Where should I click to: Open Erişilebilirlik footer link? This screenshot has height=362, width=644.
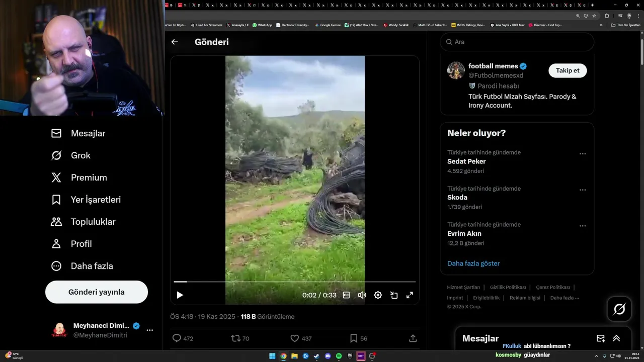(x=487, y=298)
